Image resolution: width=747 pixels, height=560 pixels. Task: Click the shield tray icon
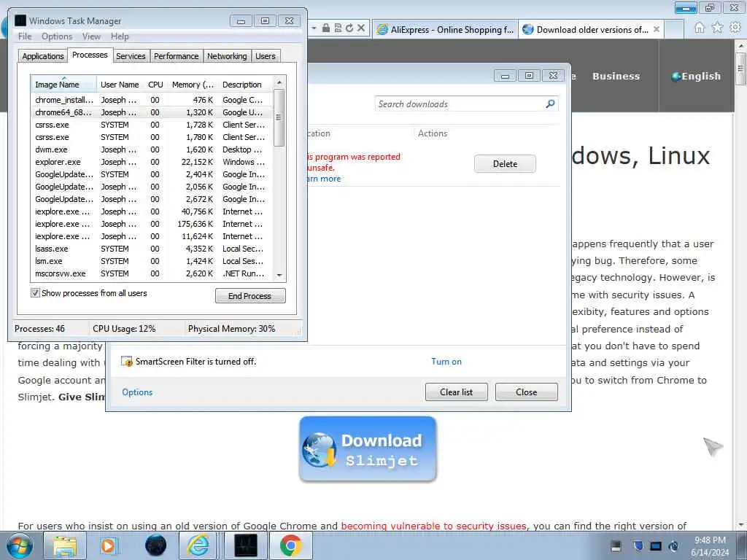coord(638,545)
